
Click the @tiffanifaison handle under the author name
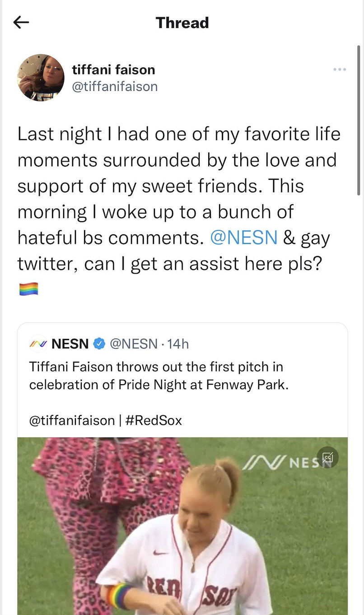(115, 86)
